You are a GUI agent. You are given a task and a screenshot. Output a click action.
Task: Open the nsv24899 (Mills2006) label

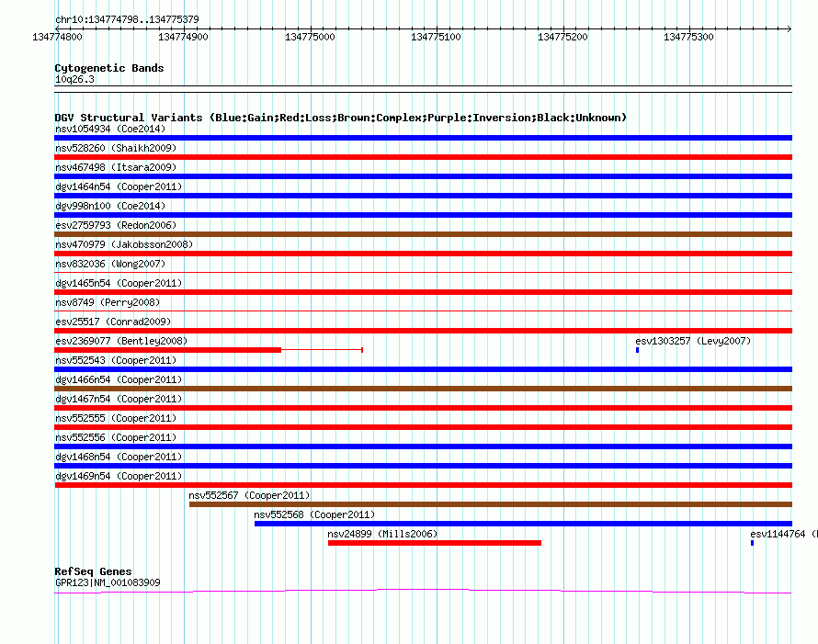[x=382, y=534]
